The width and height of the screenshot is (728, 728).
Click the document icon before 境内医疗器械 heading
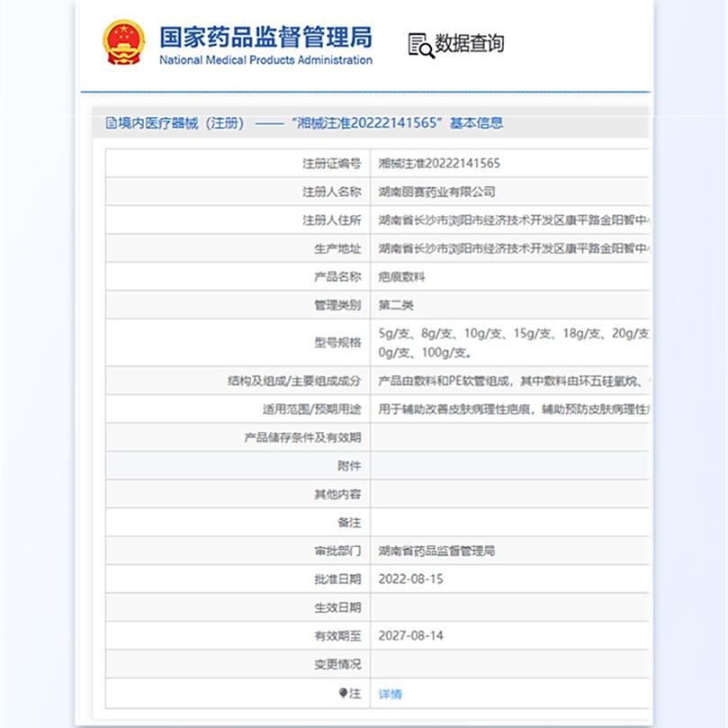[x=111, y=123]
